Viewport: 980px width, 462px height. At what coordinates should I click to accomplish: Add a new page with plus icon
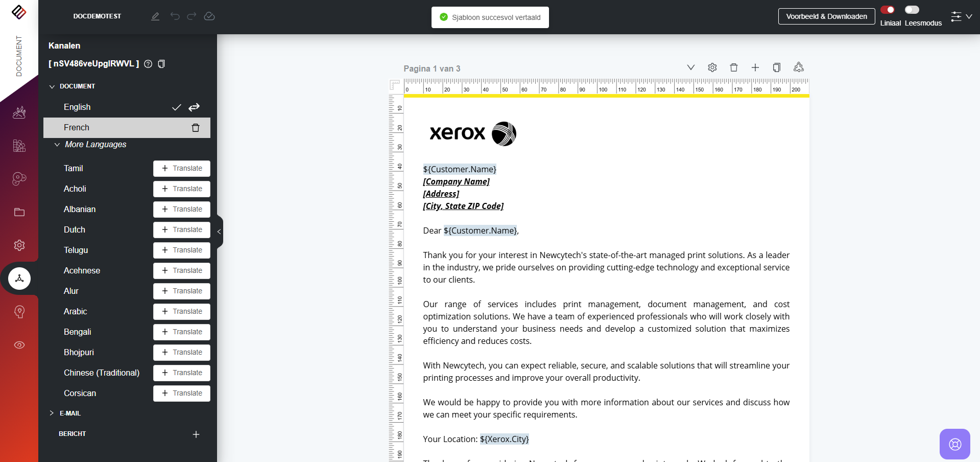755,67
